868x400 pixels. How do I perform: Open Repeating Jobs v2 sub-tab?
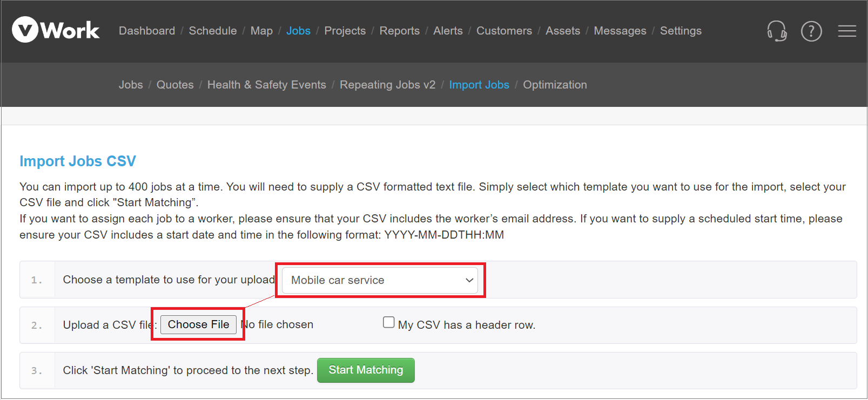(x=387, y=85)
